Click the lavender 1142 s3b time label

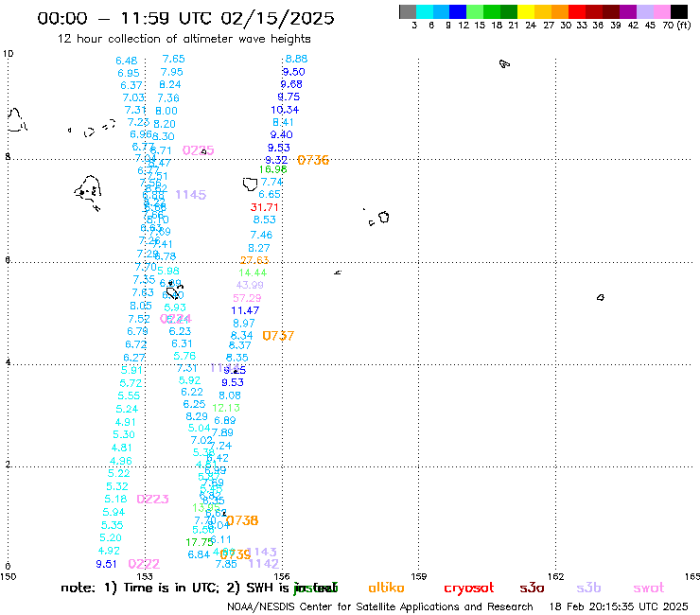264,564
